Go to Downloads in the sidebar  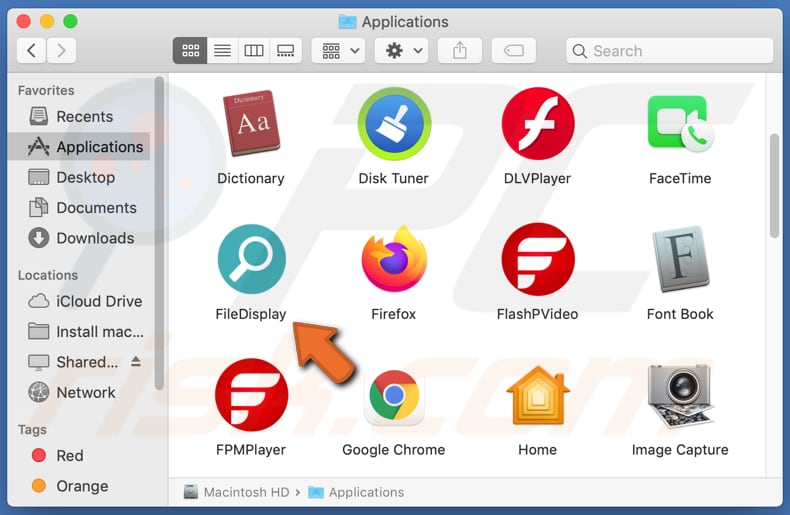tap(94, 238)
